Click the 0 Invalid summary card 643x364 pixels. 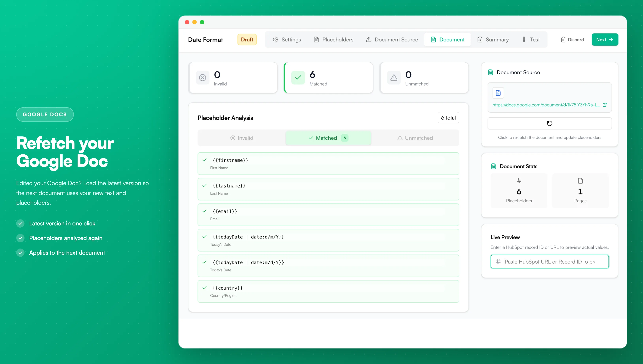[233, 78]
